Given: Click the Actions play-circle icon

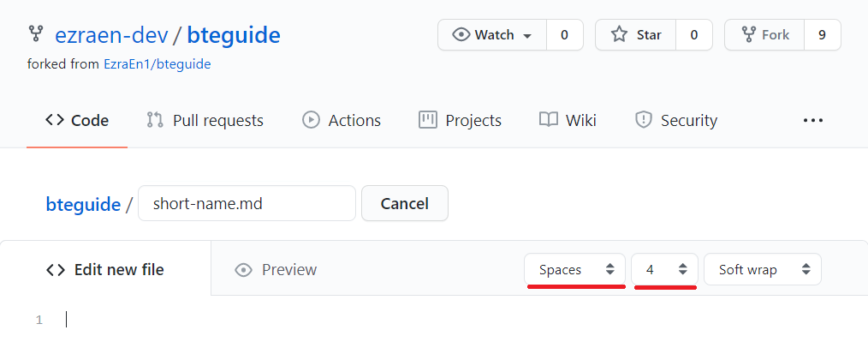Looking at the screenshot, I should click(x=311, y=120).
